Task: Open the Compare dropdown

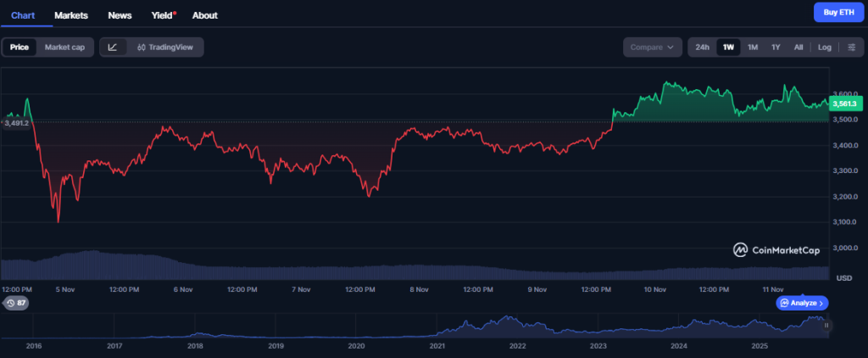Action: pyautogui.click(x=653, y=48)
